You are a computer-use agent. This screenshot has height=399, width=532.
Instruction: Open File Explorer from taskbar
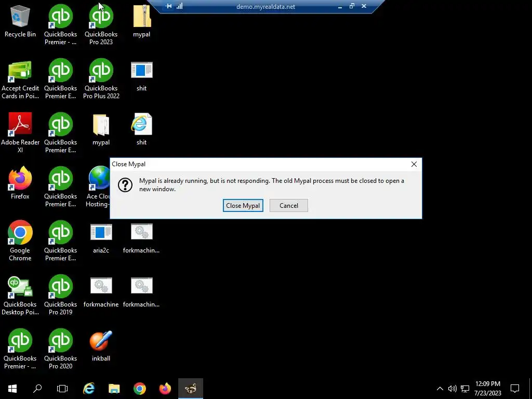pos(114,389)
